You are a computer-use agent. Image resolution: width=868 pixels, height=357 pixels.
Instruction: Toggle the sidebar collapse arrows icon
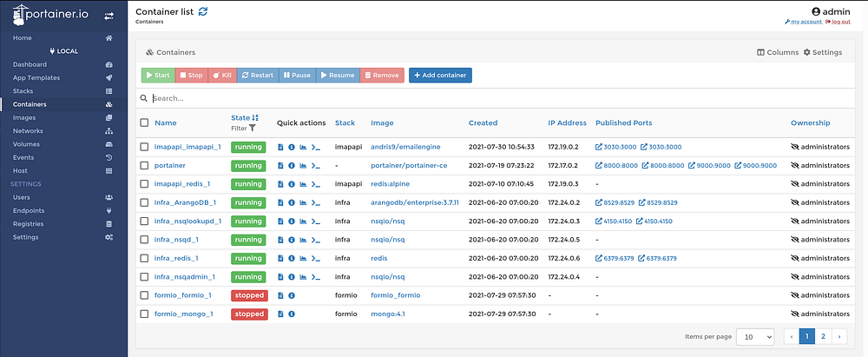108,16
